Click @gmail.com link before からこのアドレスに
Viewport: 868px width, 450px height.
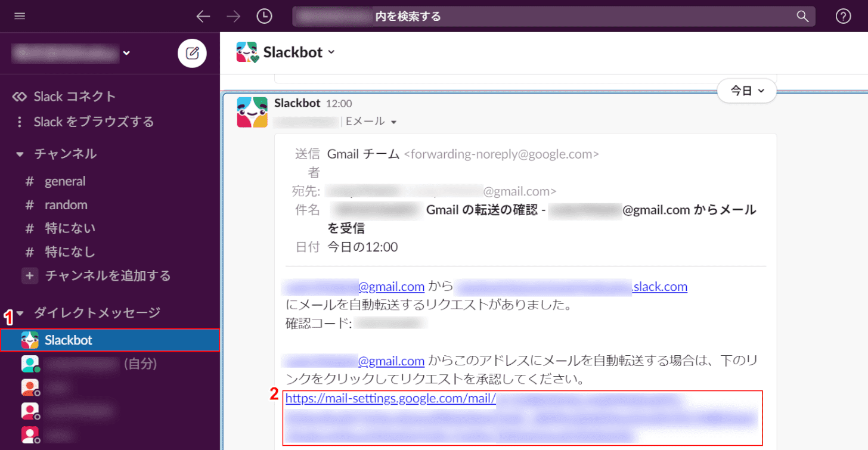(x=391, y=361)
